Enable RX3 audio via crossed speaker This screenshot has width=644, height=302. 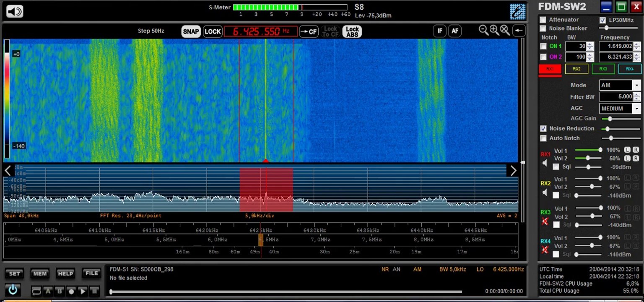coord(545,221)
